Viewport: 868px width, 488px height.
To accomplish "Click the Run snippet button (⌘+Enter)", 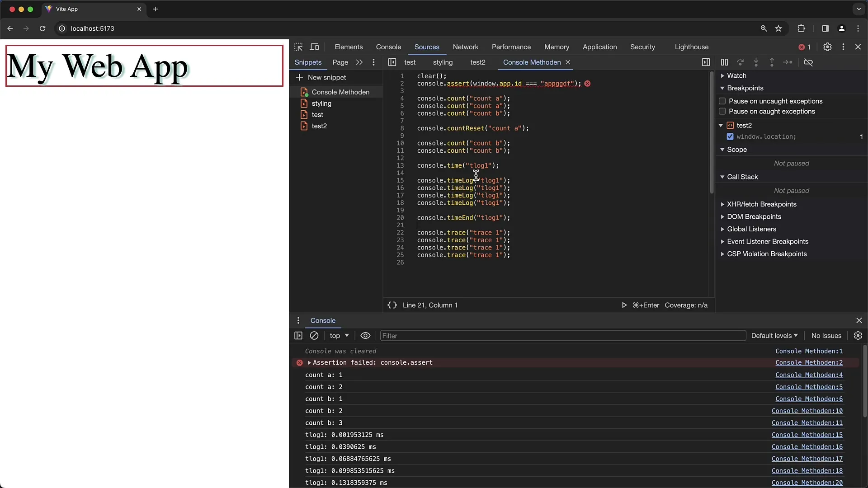I will [x=623, y=305].
